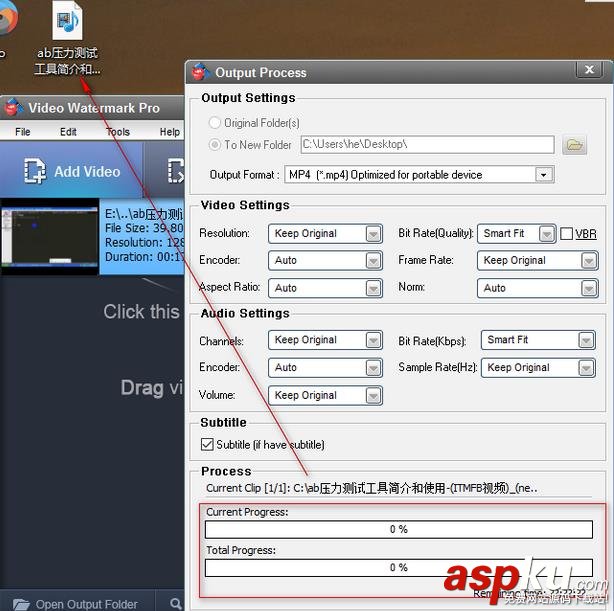The image size is (614, 611).
Task: Open the Tools menu
Action: point(118,132)
